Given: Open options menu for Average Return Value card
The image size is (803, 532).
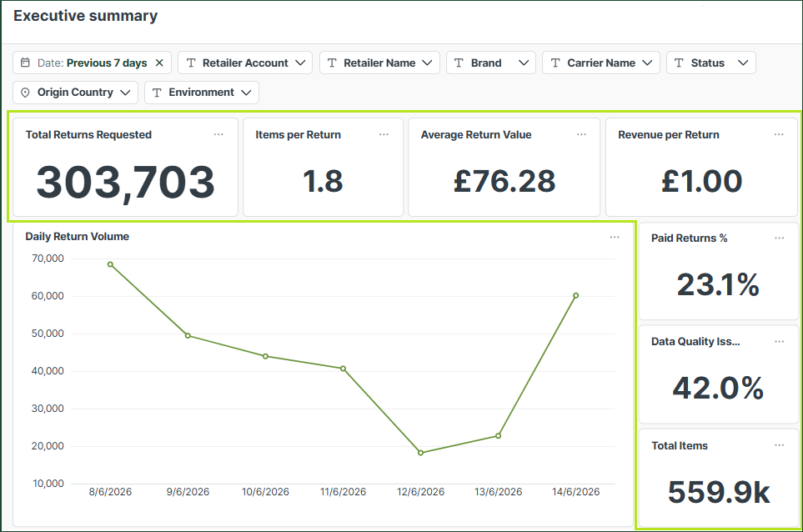Looking at the screenshot, I should point(581,134).
